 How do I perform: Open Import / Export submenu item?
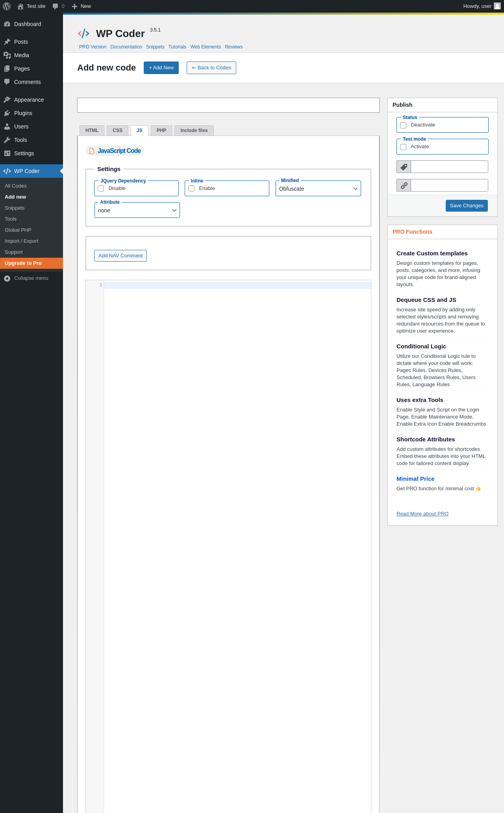[x=31, y=241]
